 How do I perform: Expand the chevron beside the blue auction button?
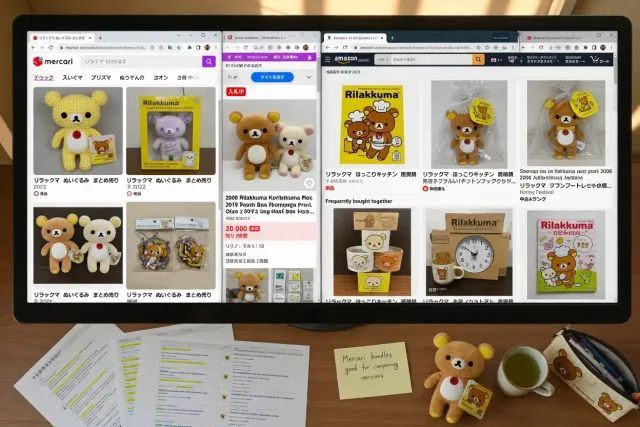click(x=309, y=77)
